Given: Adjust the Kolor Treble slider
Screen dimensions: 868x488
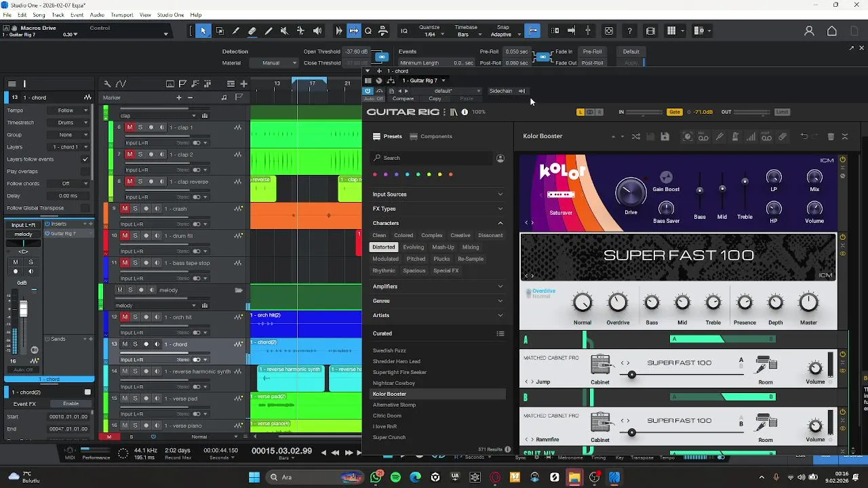Looking at the screenshot, I should tap(745, 182).
